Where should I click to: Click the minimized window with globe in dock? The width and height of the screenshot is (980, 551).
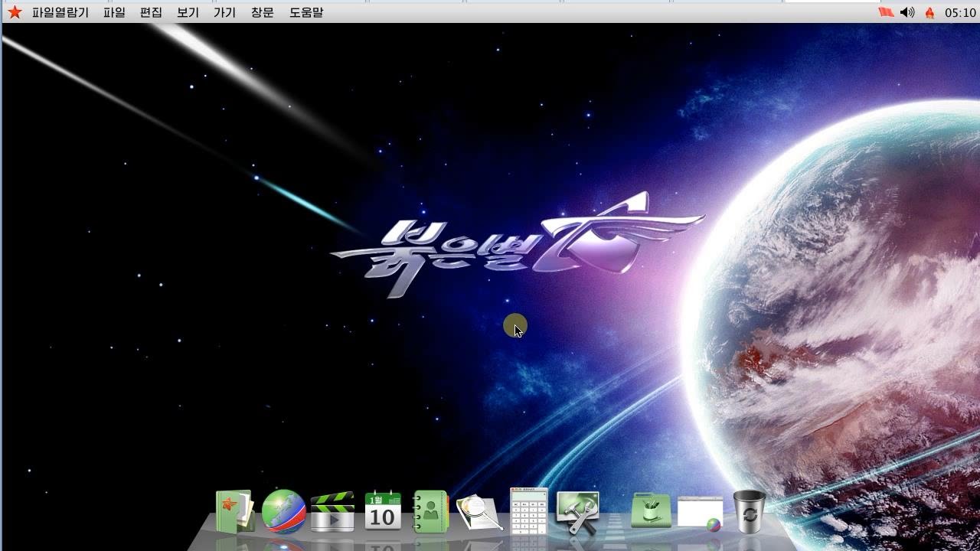pos(700,513)
